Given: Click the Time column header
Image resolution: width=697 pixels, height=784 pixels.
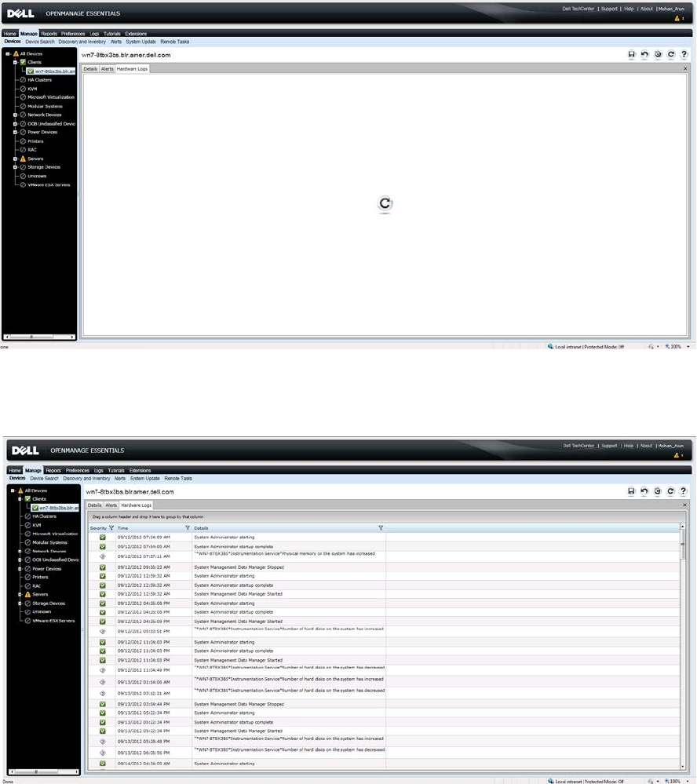Looking at the screenshot, I should 123,528.
